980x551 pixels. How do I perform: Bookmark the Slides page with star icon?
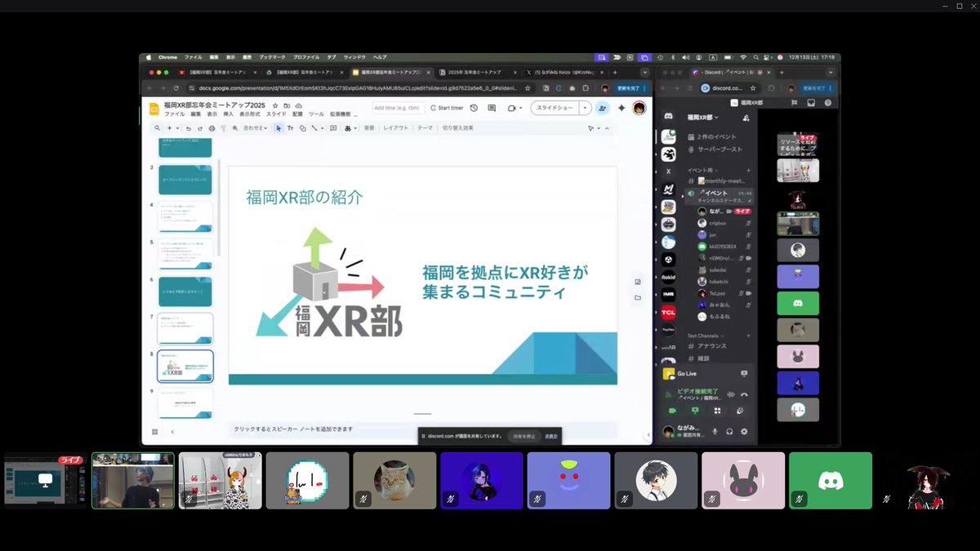click(x=528, y=87)
